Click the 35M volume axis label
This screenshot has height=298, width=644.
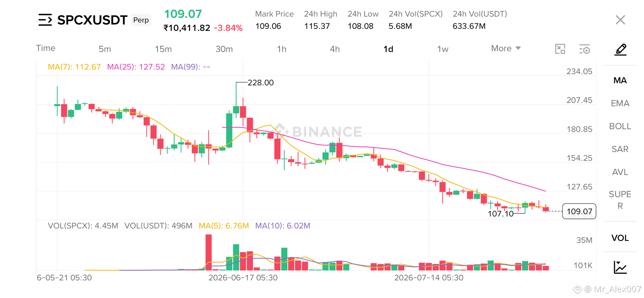(x=584, y=240)
